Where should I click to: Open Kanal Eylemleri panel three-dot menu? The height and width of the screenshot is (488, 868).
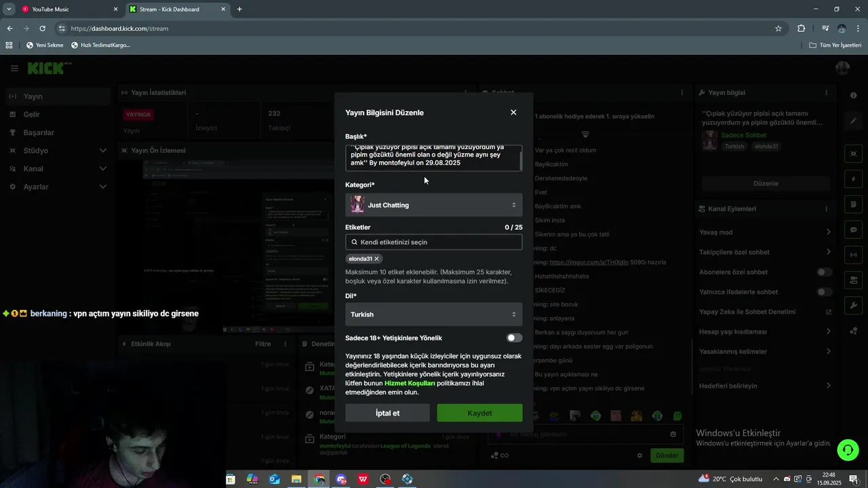826,209
